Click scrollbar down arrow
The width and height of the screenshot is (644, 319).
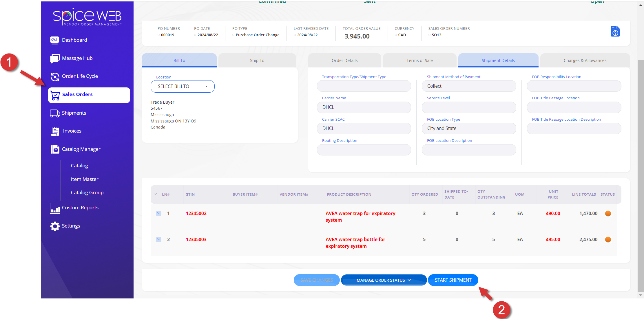641,295
